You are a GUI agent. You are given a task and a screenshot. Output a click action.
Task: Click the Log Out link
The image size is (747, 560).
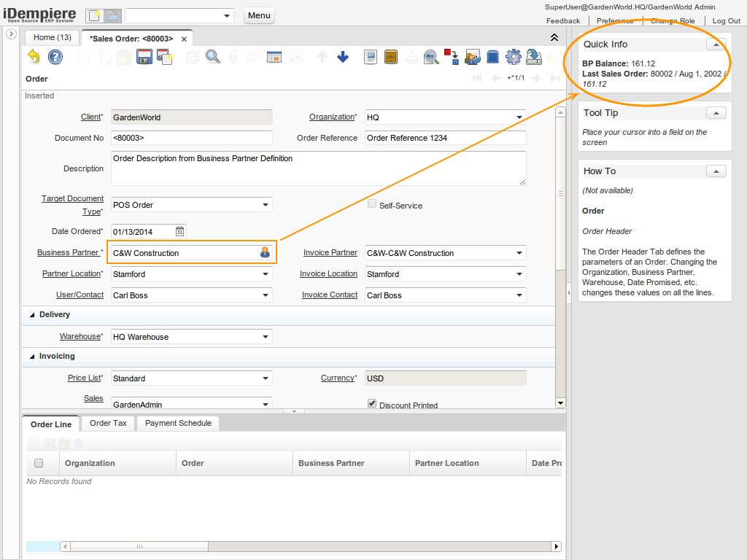tap(726, 21)
